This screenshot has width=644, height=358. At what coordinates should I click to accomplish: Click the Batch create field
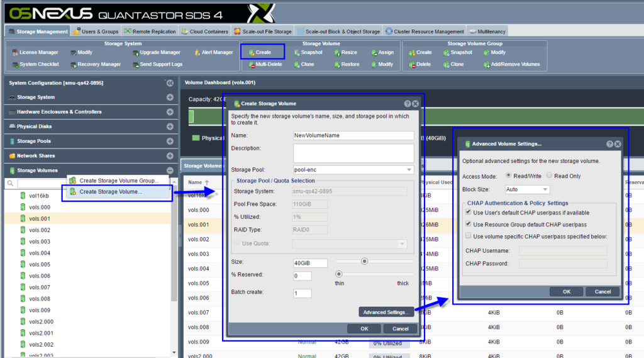[x=303, y=293]
